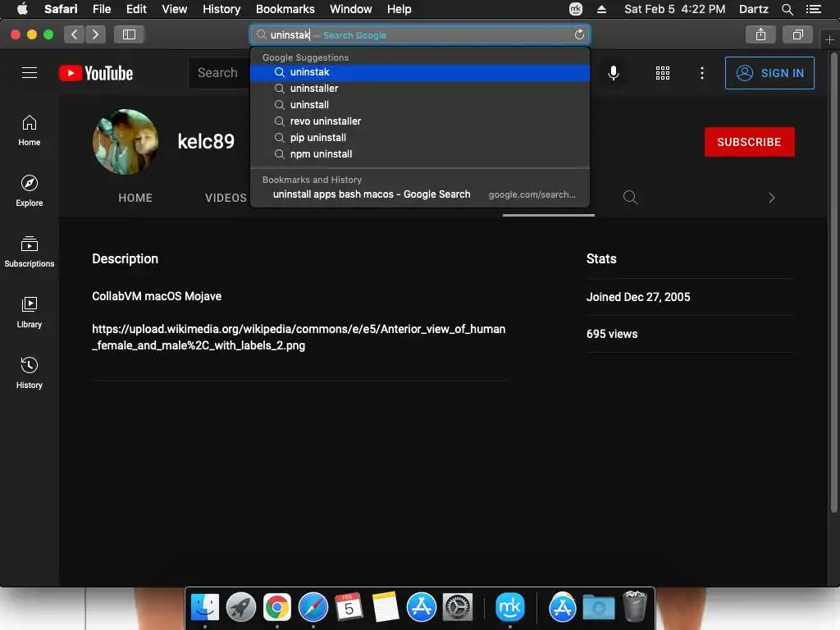Viewport: 840px width, 630px height.
Task: Choose the 'uninstall' suggestion
Action: click(420, 105)
